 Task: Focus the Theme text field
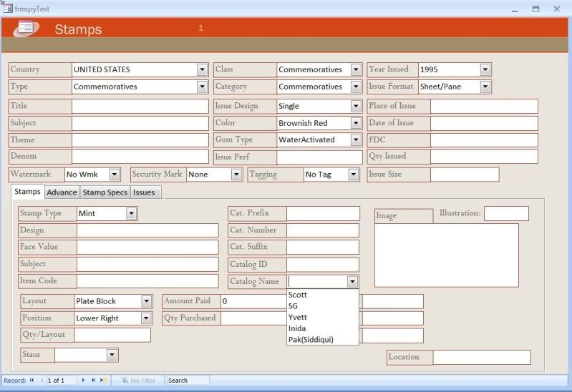pos(140,140)
